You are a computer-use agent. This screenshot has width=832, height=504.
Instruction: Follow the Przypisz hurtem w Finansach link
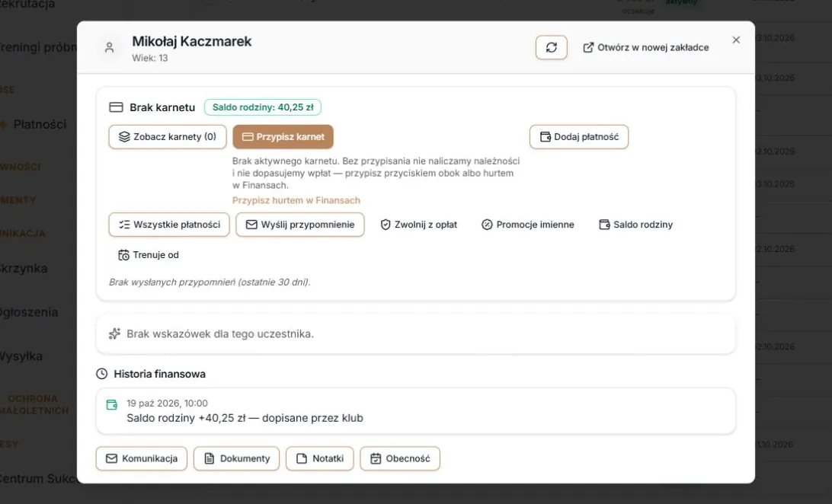click(296, 200)
